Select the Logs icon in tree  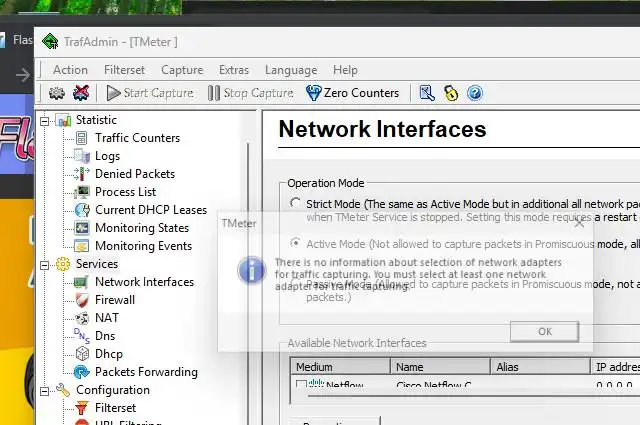[x=82, y=156]
